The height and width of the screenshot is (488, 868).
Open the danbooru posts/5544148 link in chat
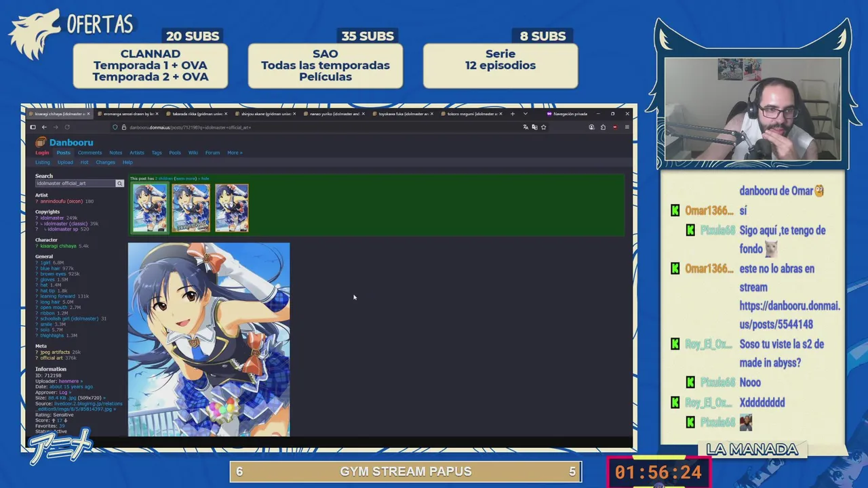point(790,315)
